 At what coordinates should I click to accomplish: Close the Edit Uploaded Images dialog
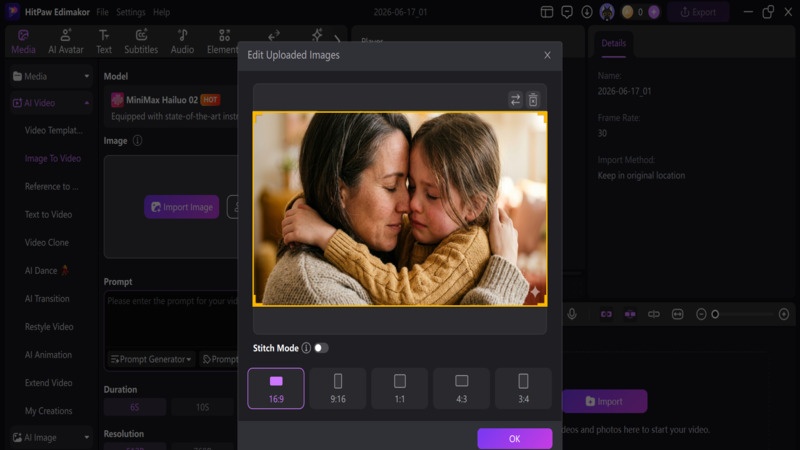coord(547,55)
